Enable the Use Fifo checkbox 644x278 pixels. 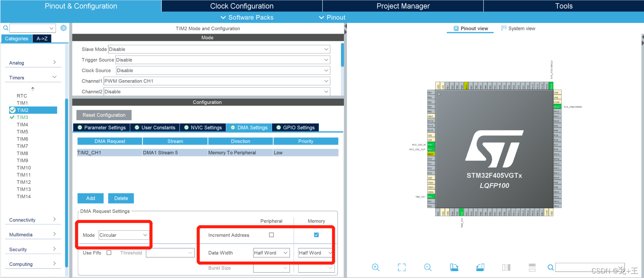[x=109, y=253]
